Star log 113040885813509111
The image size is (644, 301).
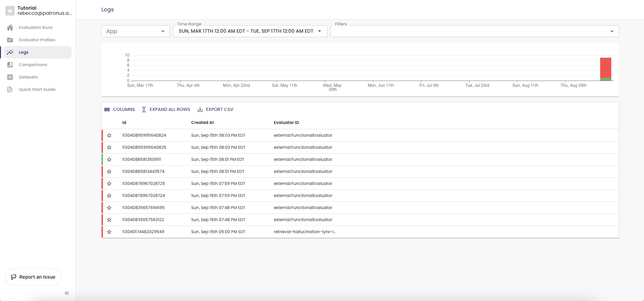(x=109, y=159)
